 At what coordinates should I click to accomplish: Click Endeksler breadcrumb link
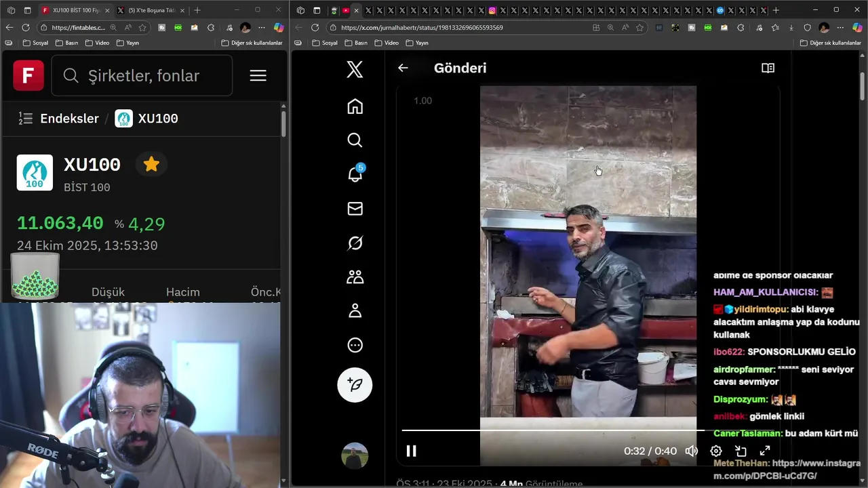(x=69, y=119)
